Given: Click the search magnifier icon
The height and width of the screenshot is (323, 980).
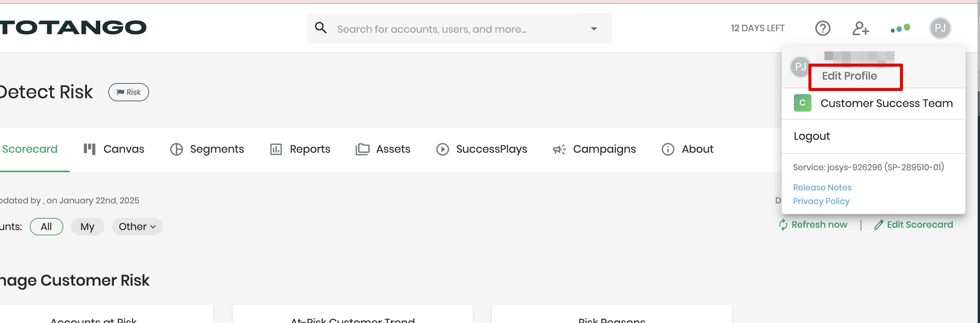Looking at the screenshot, I should 321,28.
